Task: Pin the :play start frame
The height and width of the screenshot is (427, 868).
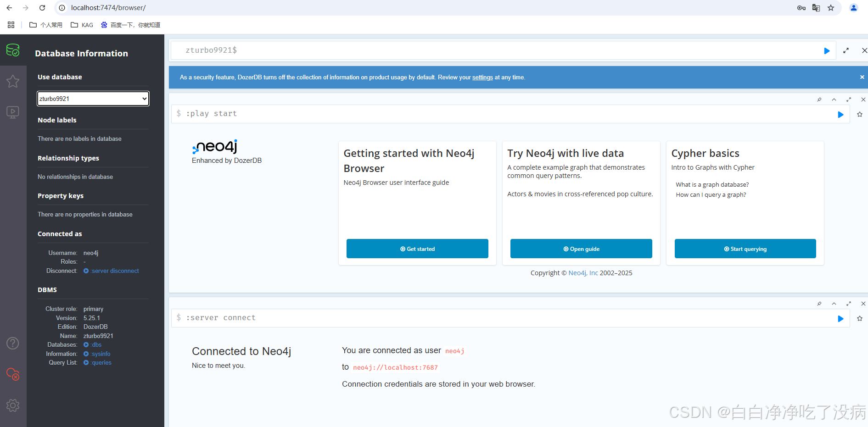Action: [819, 100]
